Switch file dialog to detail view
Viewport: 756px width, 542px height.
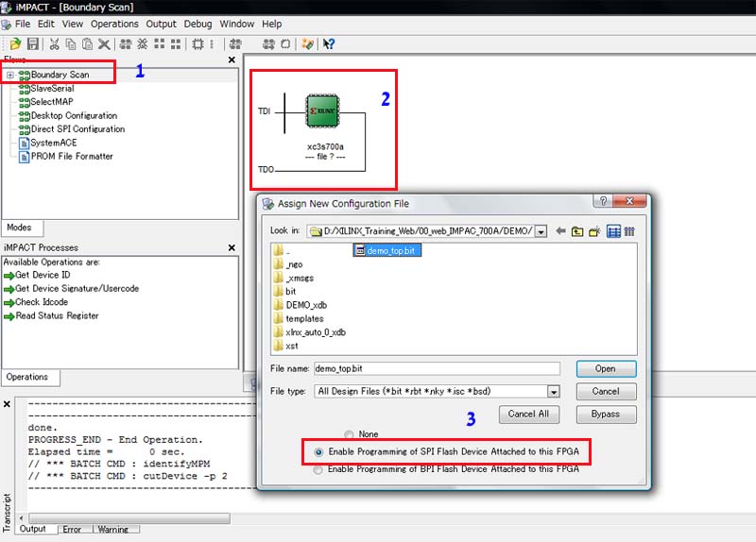pyautogui.click(x=629, y=231)
